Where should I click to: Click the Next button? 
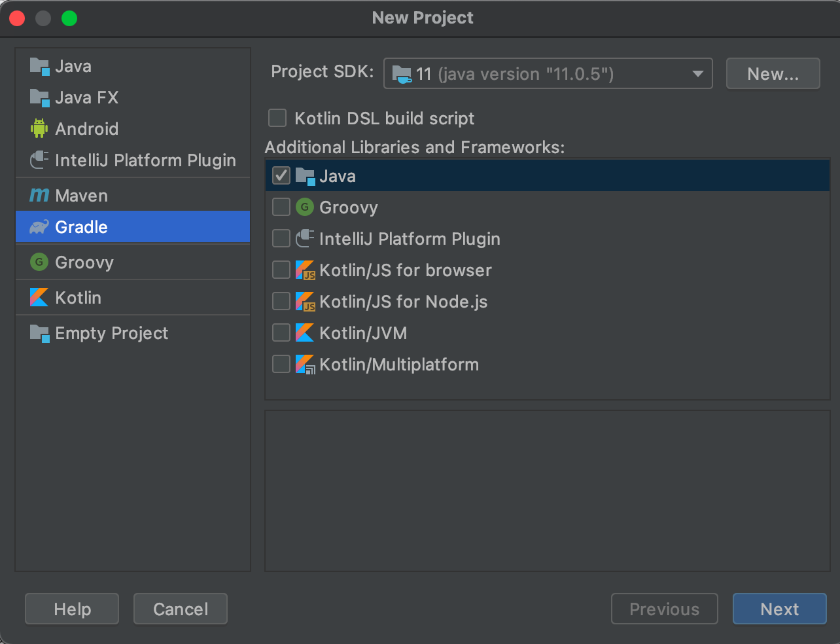point(780,609)
